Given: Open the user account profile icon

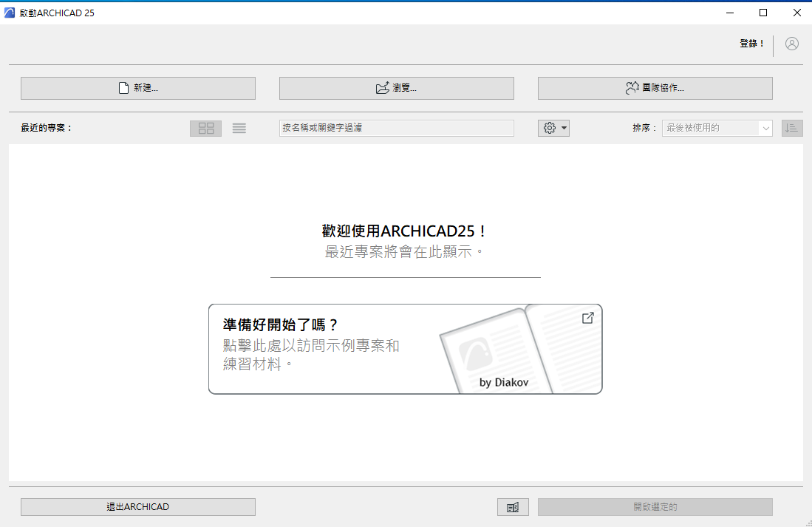Looking at the screenshot, I should (x=792, y=44).
